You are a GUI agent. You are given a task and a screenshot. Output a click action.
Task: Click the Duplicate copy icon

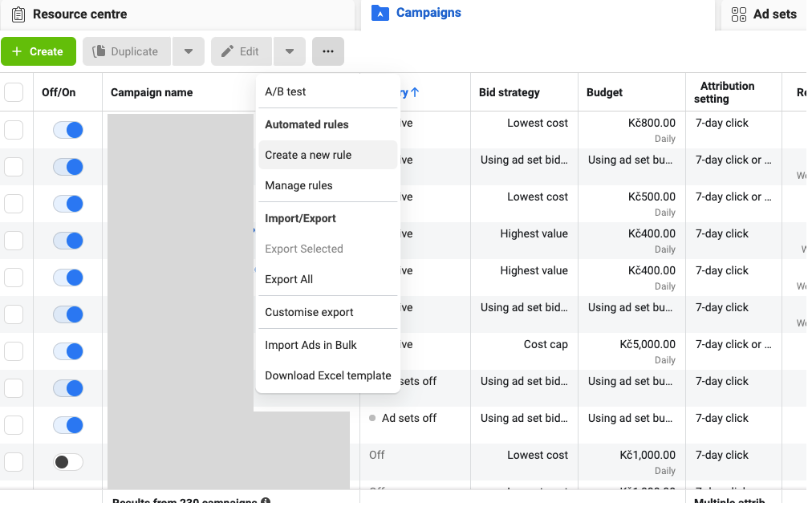[x=99, y=51]
